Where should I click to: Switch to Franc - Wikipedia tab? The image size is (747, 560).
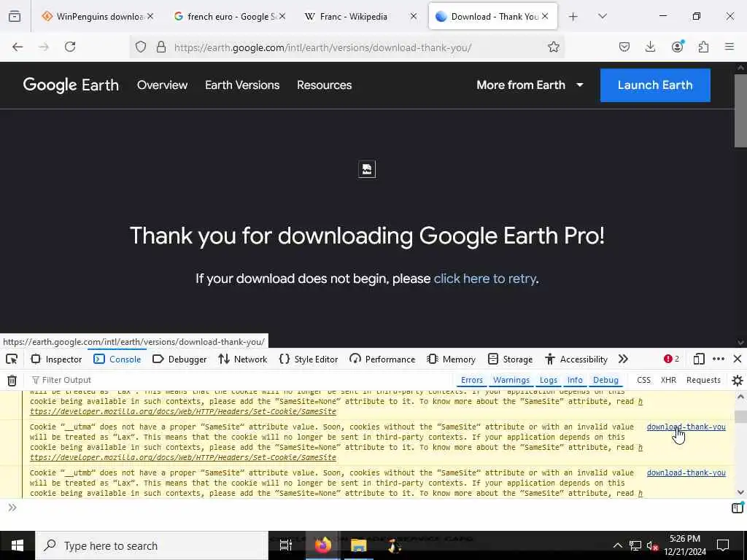click(x=354, y=17)
